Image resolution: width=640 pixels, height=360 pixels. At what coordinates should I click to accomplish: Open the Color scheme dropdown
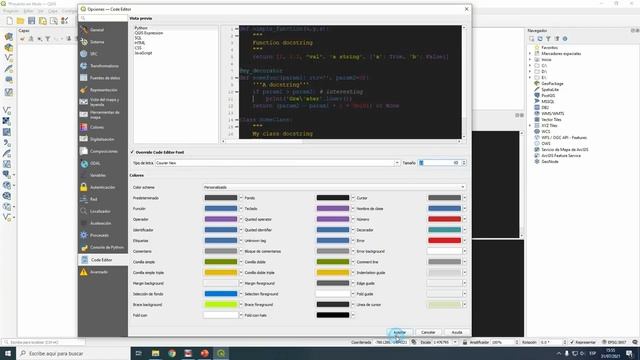click(x=334, y=187)
